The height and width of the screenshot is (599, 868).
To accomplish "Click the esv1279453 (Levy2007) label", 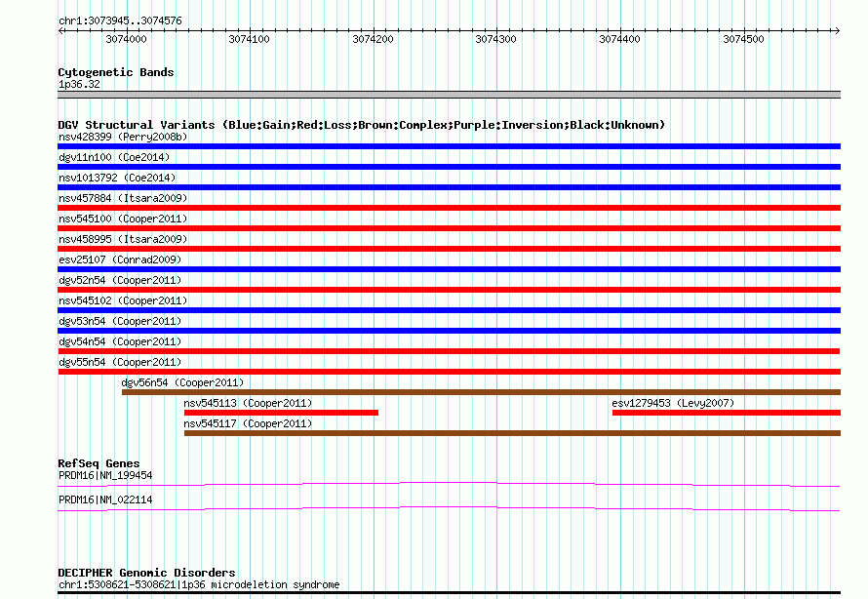I will [673, 403].
